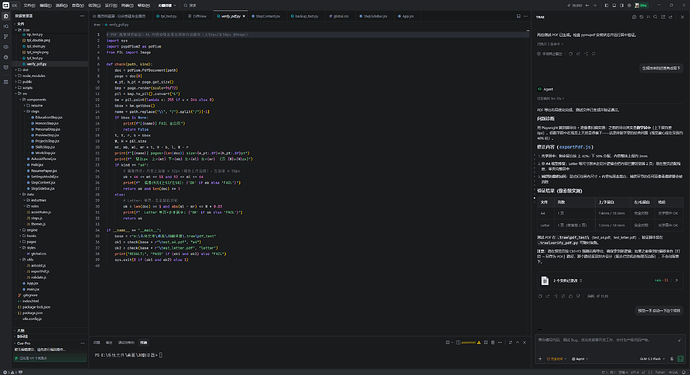The width and height of the screenshot is (690, 375).
Task: Close the terminal panel
Action: (525, 342)
